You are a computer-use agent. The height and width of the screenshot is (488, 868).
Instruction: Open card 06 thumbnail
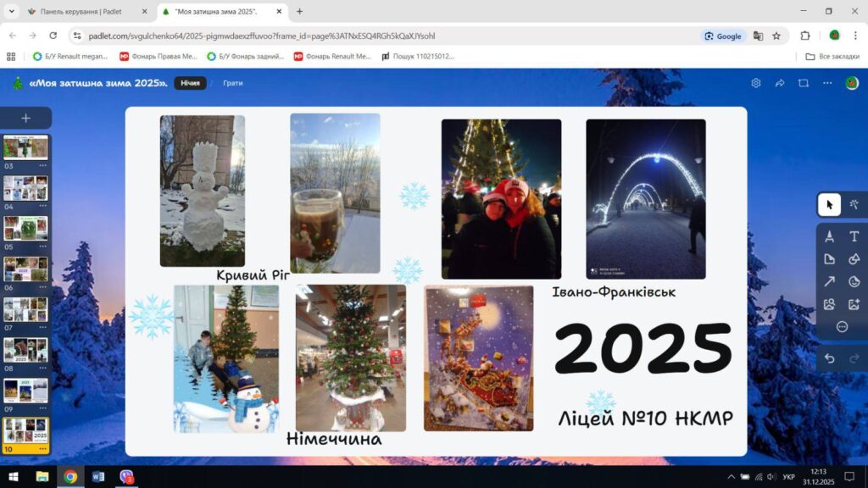click(x=25, y=269)
